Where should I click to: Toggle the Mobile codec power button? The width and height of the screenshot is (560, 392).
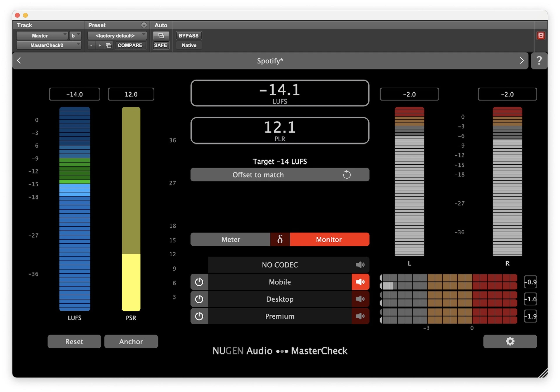point(199,282)
